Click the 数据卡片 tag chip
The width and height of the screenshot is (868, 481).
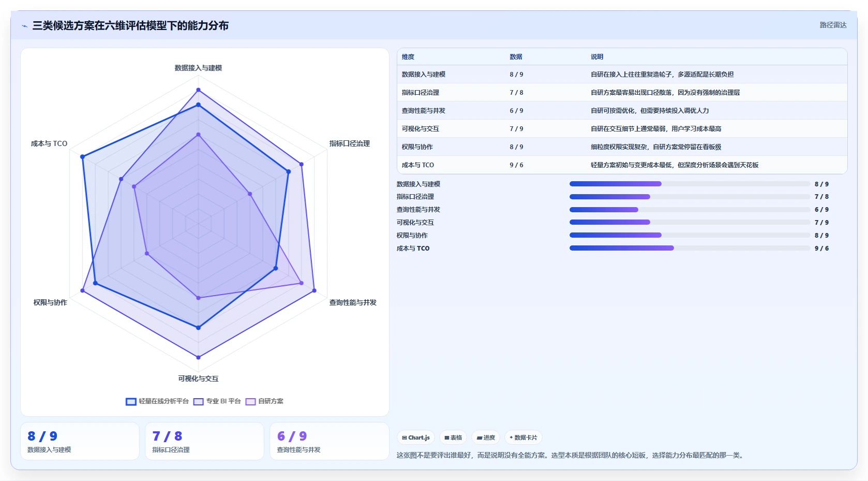pyautogui.click(x=523, y=438)
